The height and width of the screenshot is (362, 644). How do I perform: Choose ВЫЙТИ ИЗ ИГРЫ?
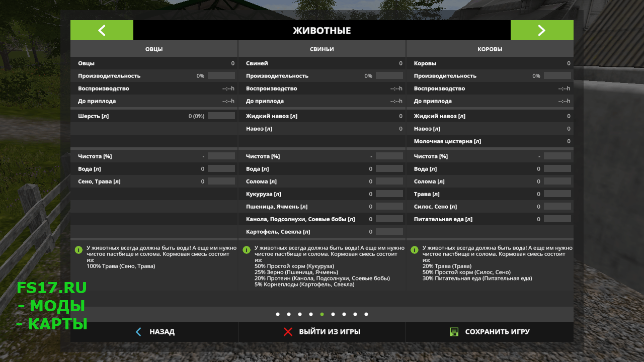coord(322,332)
